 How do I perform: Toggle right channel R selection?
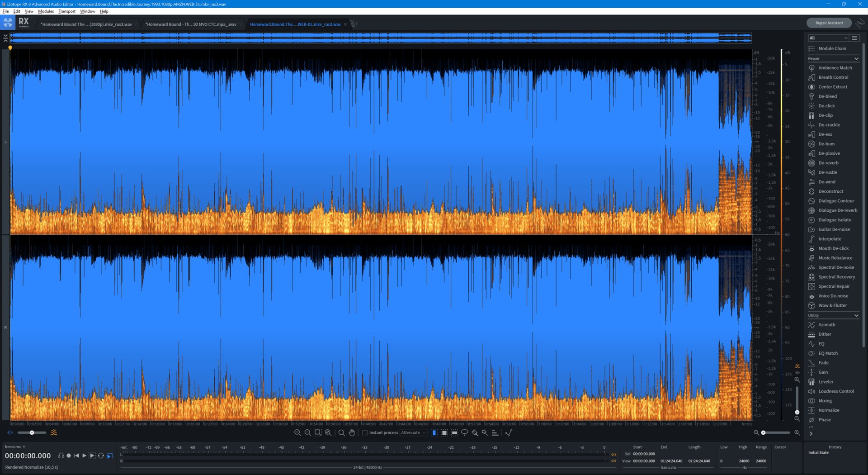(x=5, y=328)
